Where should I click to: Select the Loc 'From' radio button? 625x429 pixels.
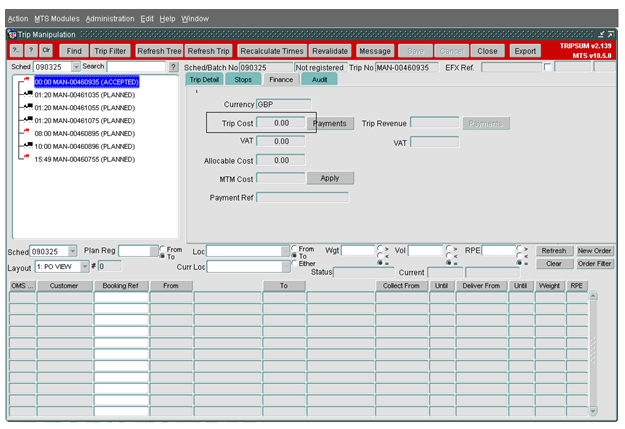coord(295,248)
